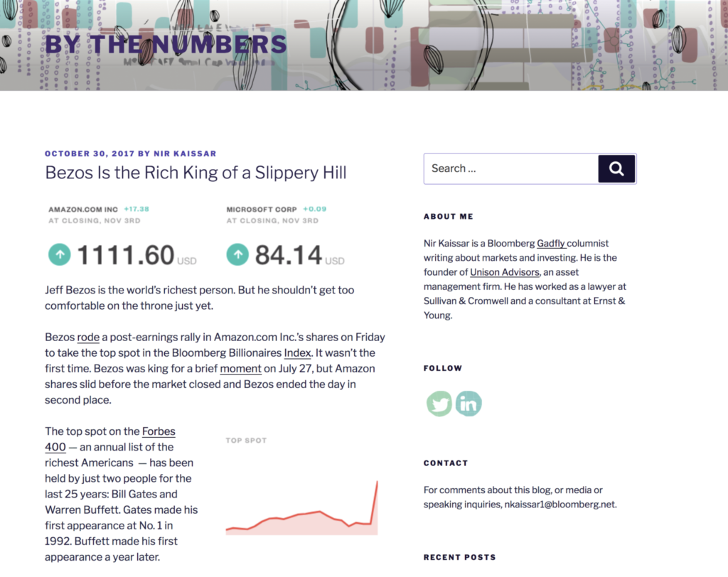Open the Twitter follow icon

click(x=439, y=404)
